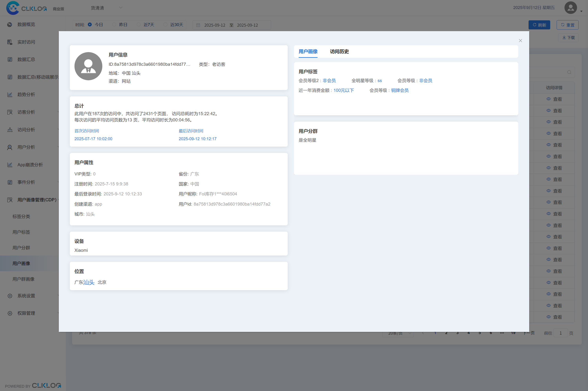Click the calendar icon in date range
Screen dimensions: 588x391
[198, 25]
